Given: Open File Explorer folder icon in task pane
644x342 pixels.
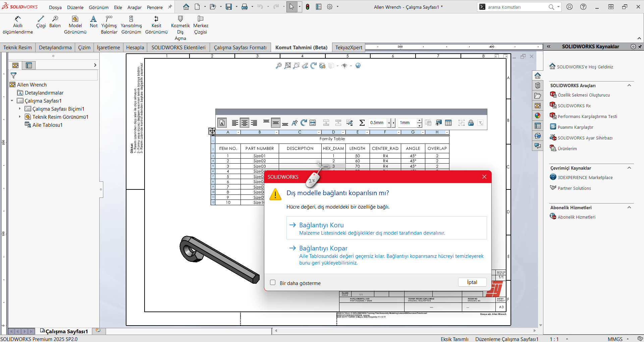Looking at the screenshot, I should pyautogui.click(x=538, y=96).
